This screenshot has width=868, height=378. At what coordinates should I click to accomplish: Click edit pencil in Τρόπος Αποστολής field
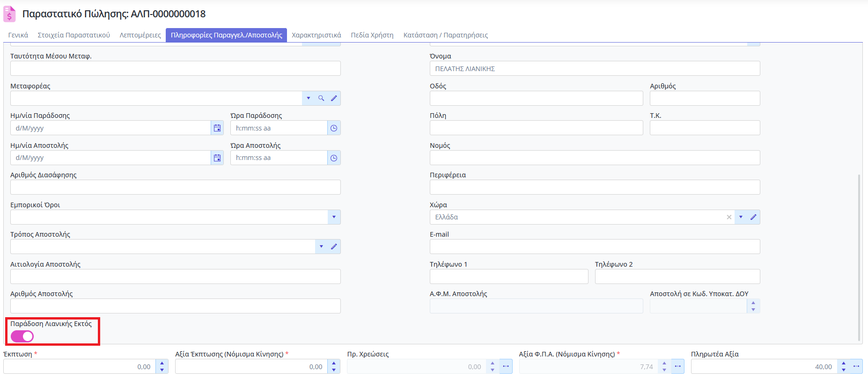tap(334, 247)
